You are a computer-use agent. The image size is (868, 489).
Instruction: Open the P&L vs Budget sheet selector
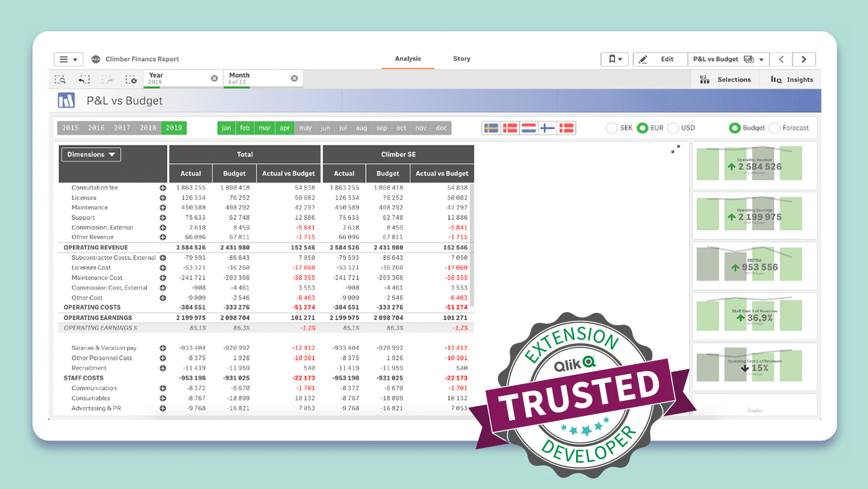728,60
